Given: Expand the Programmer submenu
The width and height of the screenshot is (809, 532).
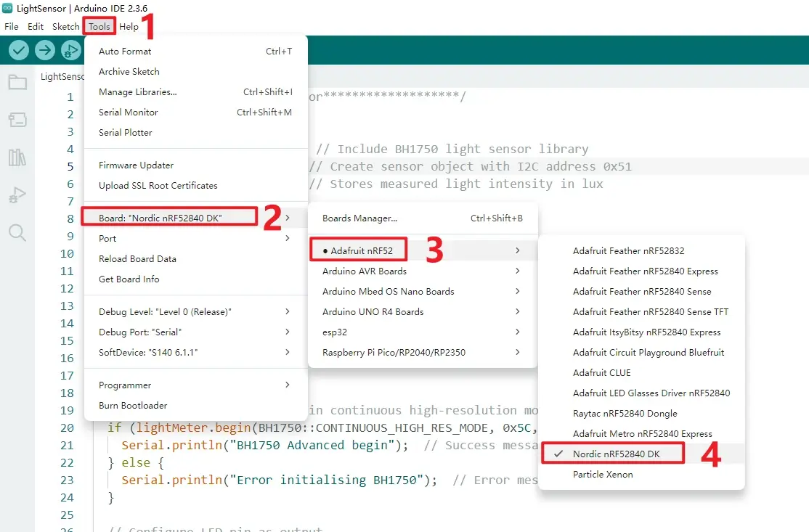Looking at the screenshot, I should click(x=196, y=385).
